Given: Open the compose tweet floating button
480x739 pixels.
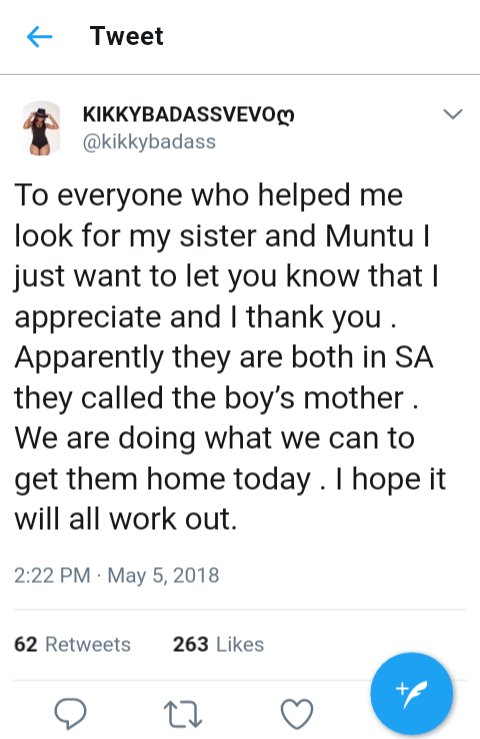Looking at the screenshot, I should 412,694.
